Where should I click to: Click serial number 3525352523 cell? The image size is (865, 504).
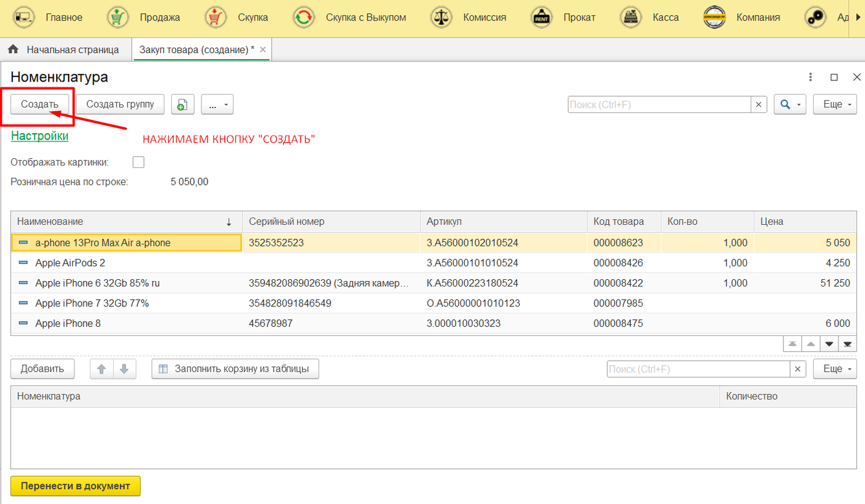point(331,243)
